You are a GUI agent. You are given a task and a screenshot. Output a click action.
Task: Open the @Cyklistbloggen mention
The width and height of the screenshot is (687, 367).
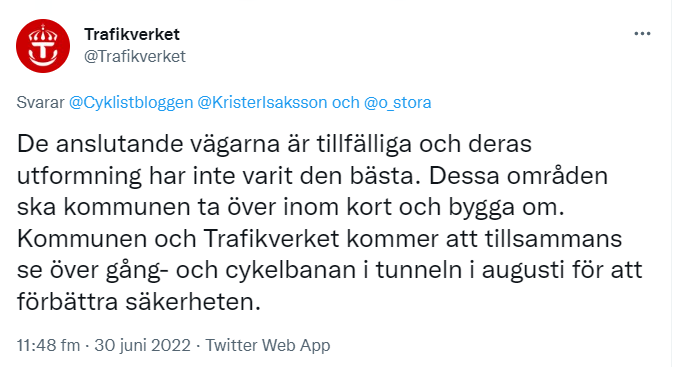coord(131,102)
